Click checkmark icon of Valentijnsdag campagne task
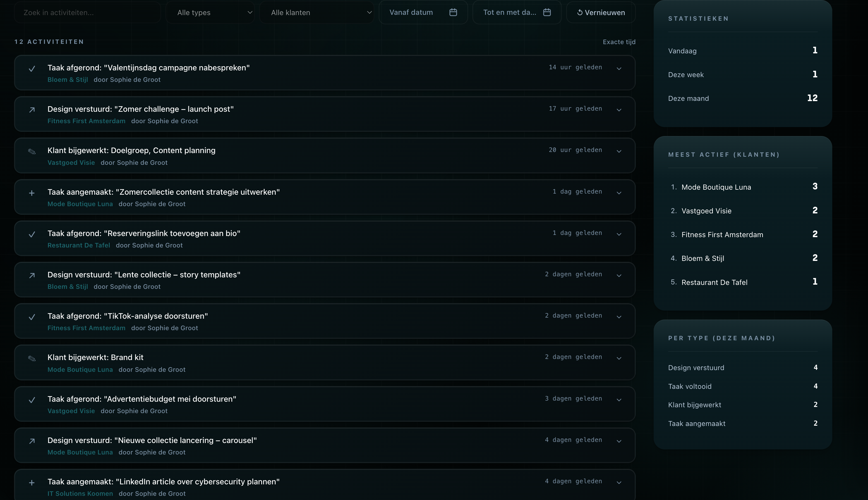Image resolution: width=868 pixels, height=500 pixels. pos(32,69)
